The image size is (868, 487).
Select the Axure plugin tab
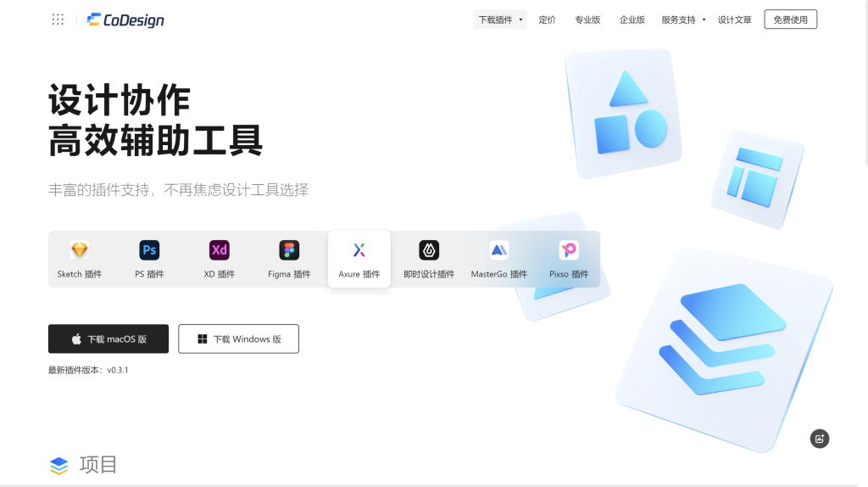[x=359, y=259]
